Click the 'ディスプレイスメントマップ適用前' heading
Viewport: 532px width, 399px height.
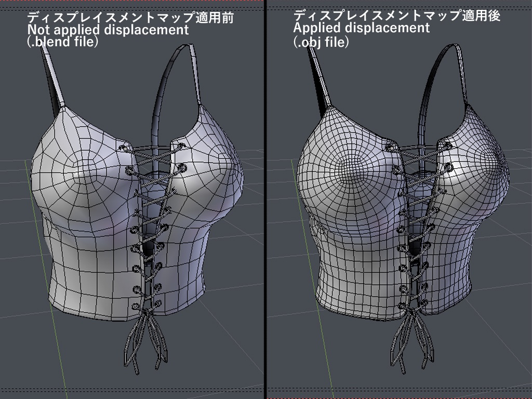click(130, 18)
